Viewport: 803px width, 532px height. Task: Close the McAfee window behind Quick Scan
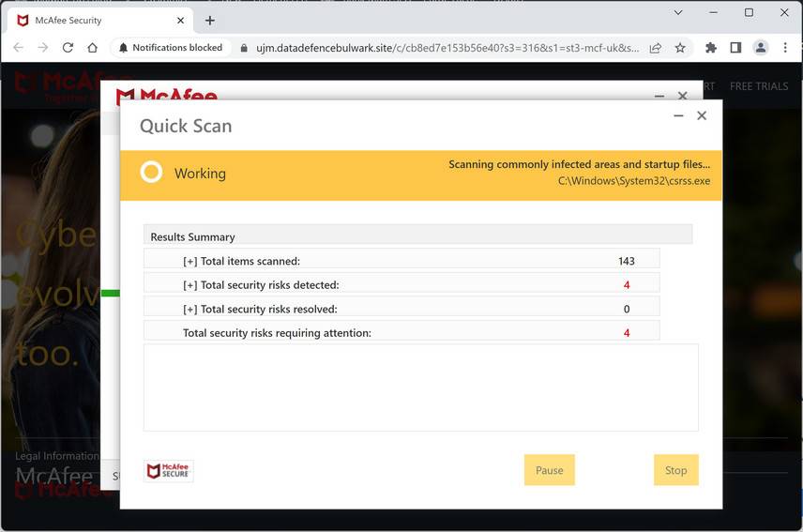[x=683, y=96]
